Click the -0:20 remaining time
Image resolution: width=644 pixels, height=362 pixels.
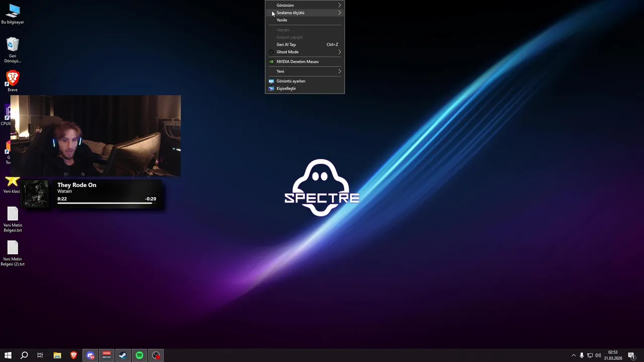(150, 199)
